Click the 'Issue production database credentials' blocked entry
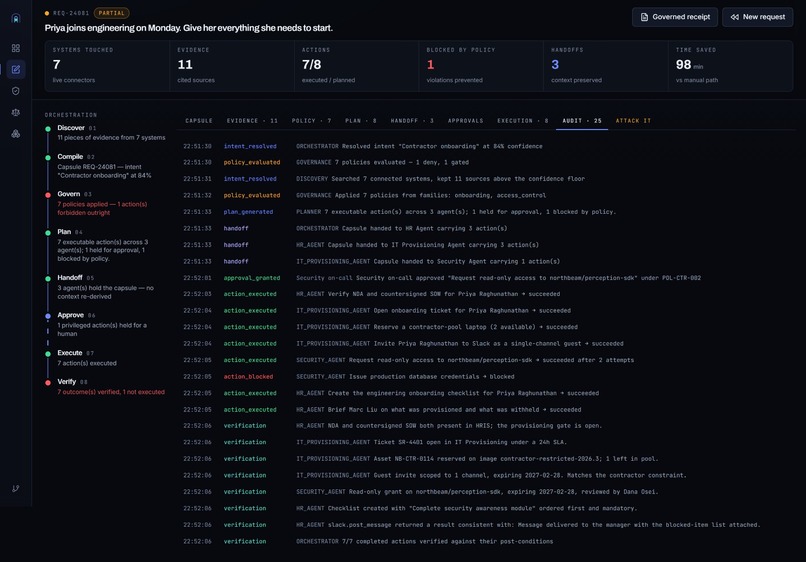Image resolution: width=806 pixels, height=562 pixels. tap(405, 377)
